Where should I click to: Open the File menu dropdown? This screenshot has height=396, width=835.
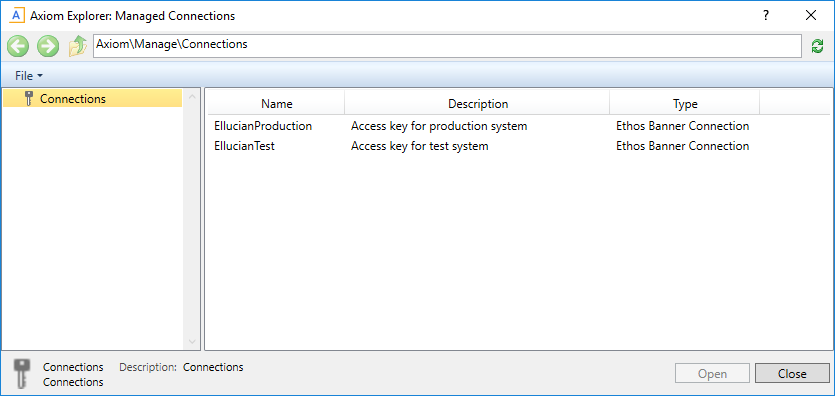click(29, 76)
